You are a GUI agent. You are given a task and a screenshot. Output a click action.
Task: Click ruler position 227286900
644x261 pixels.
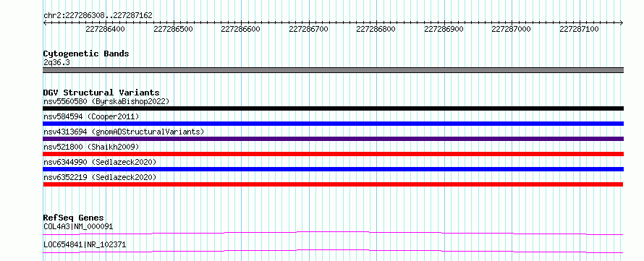(x=444, y=29)
